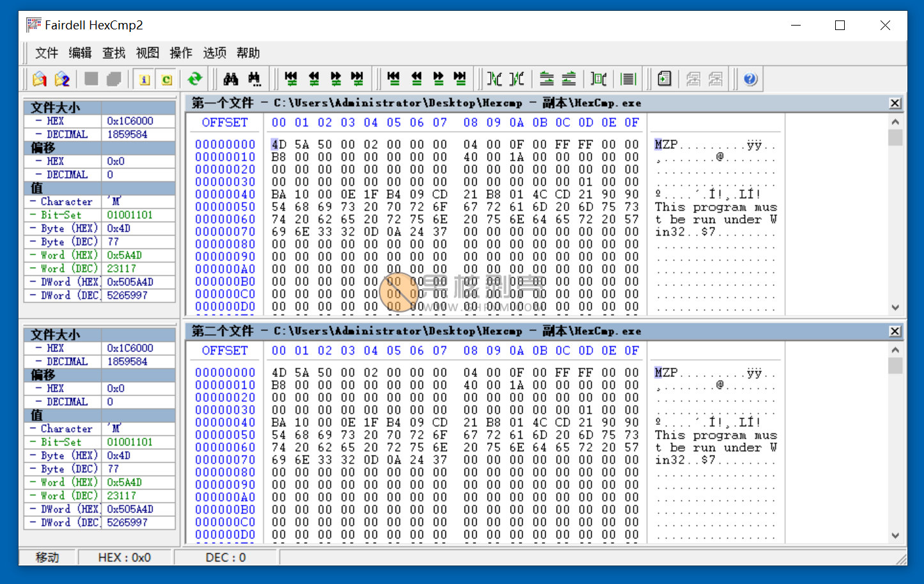
Task: Toggle the character column display button
Action: (x=166, y=79)
